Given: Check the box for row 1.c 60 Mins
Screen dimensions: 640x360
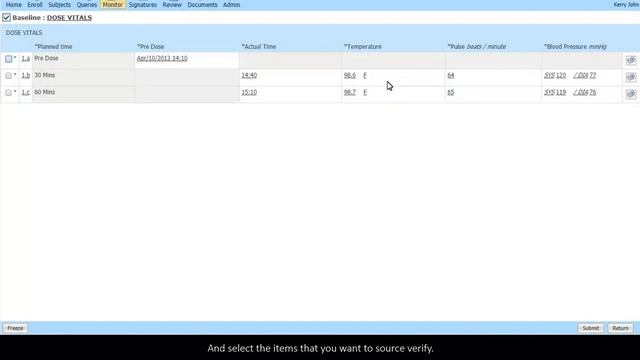Looking at the screenshot, I should click(x=9, y=93).
